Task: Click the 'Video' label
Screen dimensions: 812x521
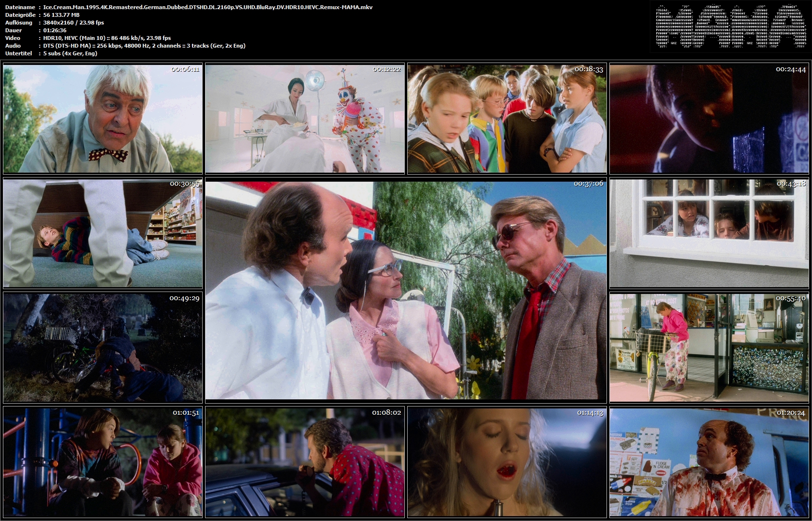Action: [x=13, y=38]
